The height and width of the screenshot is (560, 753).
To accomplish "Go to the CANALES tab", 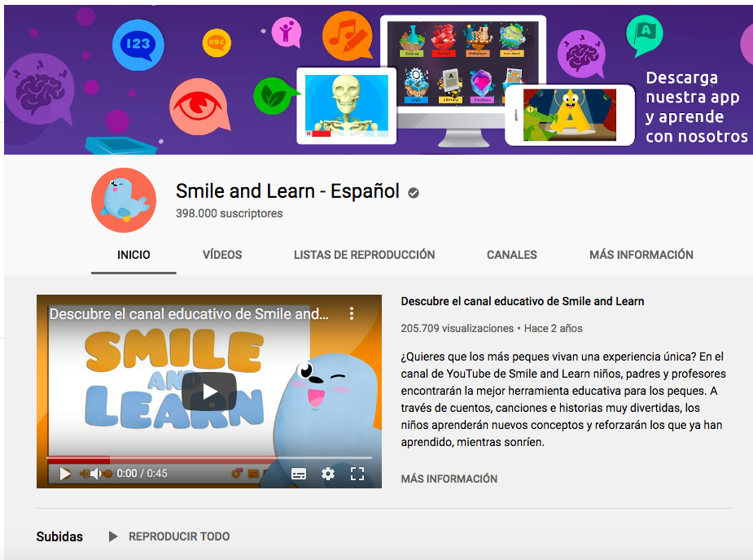I will (512, 255).
